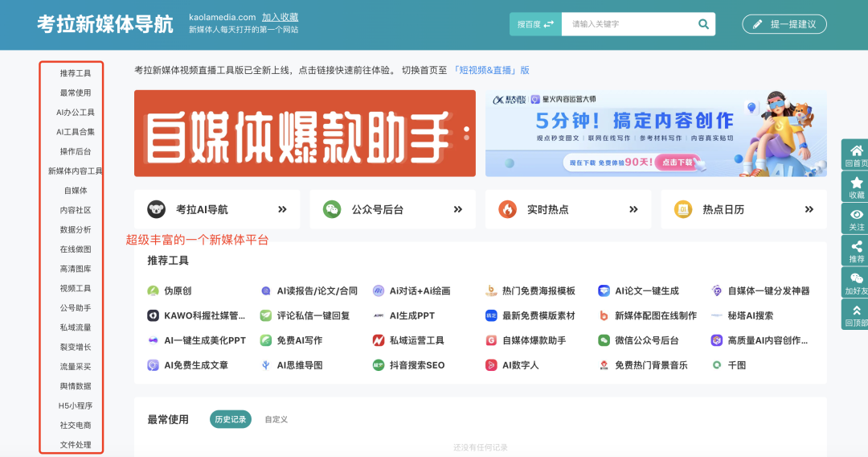Click the 考拉新媒体导航 site logo
This screenshot has height=457, width=868.
coord(105,24)
